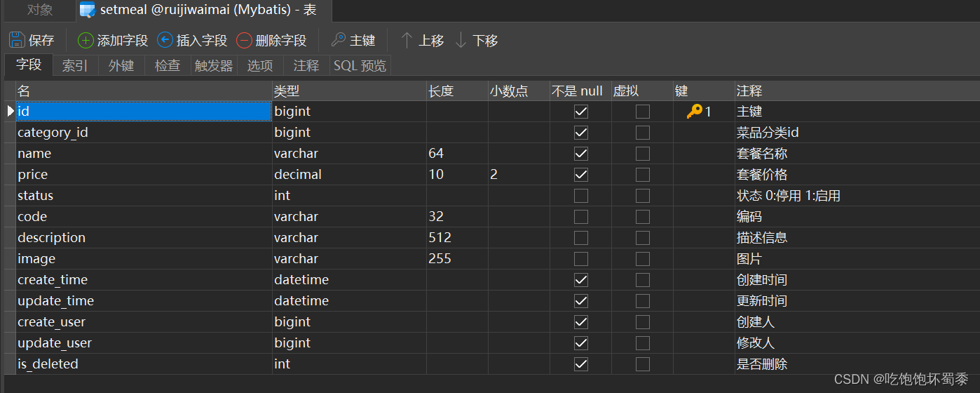Image resolution: width=980 pixels, height=393 pixels.
Task: Toggle Not Null checkbox for category_id
Action: point(580,133)
